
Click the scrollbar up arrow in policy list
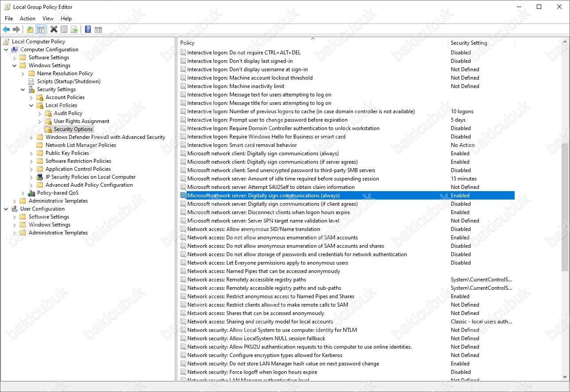pyautogui.click(x=564, y=41)
